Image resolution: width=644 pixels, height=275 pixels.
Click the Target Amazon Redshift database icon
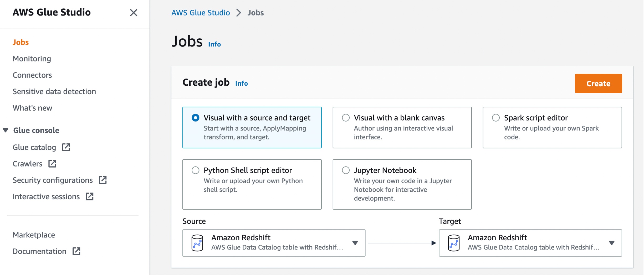(x=454, y=243)
